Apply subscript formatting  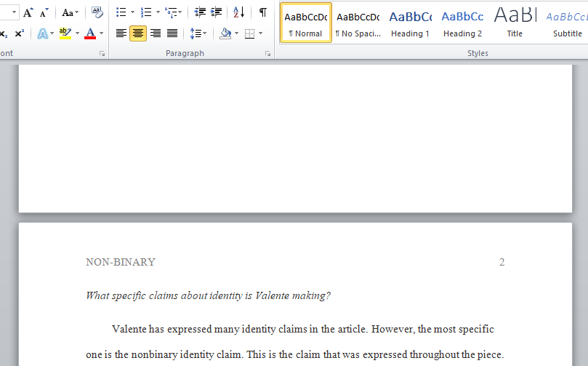(x=4, y=33)
